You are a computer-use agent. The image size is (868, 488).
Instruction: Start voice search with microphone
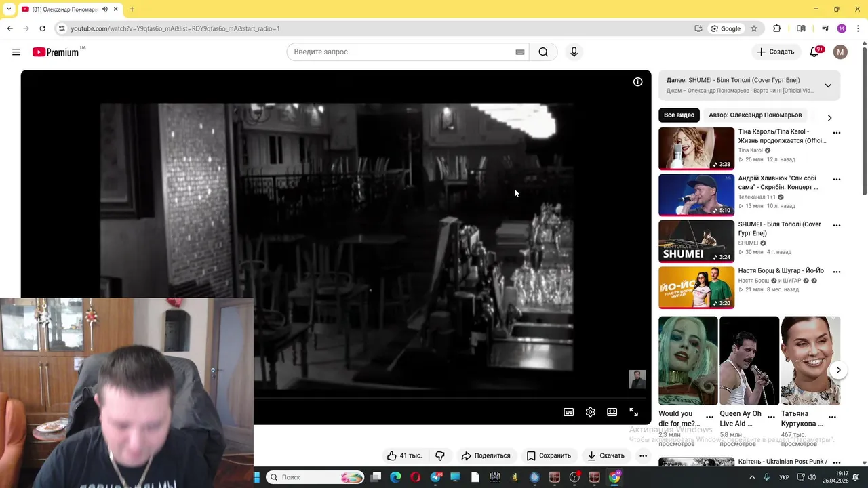point(574,52)
